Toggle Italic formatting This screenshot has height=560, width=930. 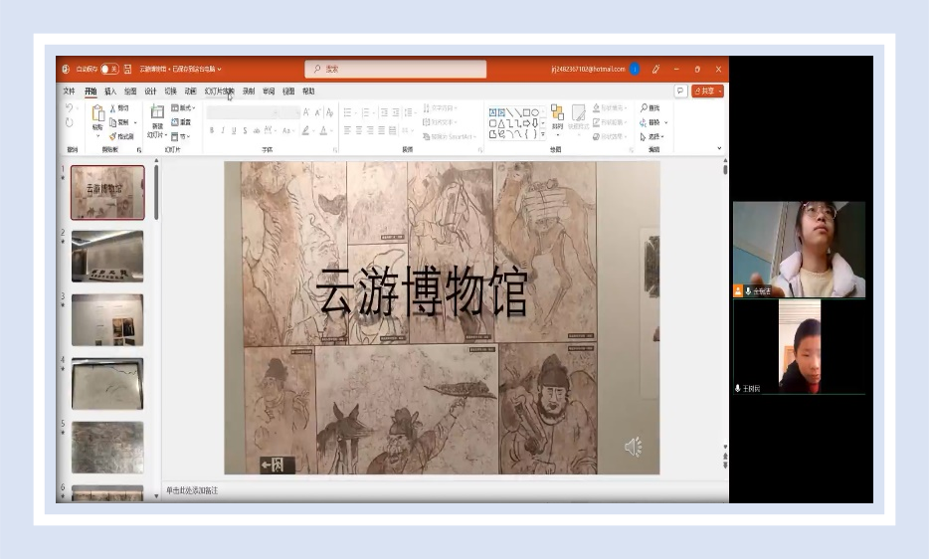(223, 130)
